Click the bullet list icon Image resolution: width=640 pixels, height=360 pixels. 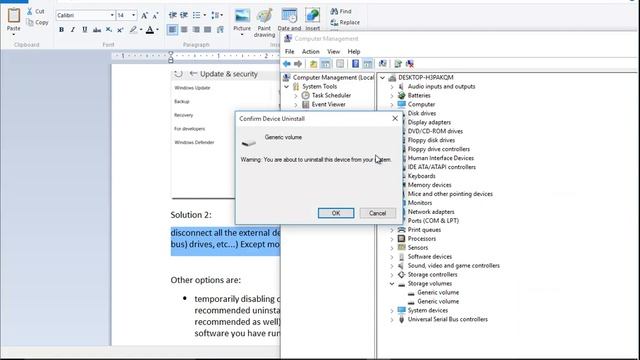(197, 15)
